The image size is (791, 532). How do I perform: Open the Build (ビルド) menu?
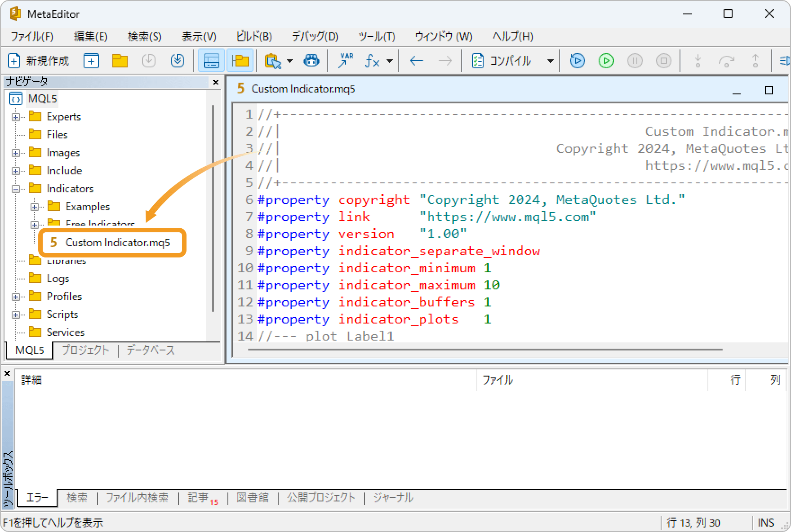(254, 36)
